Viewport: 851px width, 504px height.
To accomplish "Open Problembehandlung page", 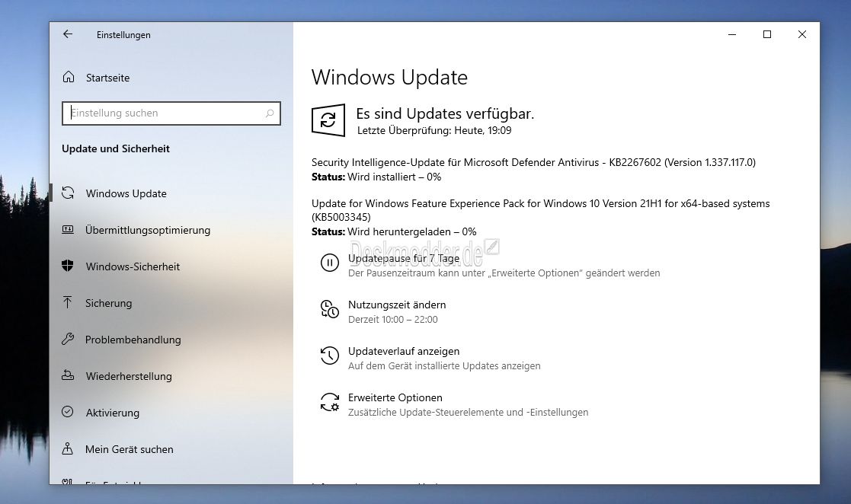I will 133,340.
